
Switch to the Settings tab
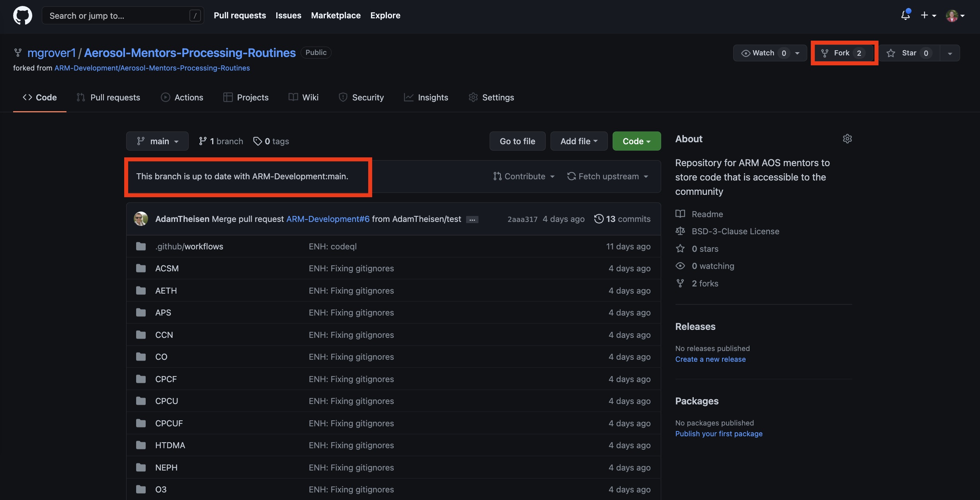(x=491, y=97)
